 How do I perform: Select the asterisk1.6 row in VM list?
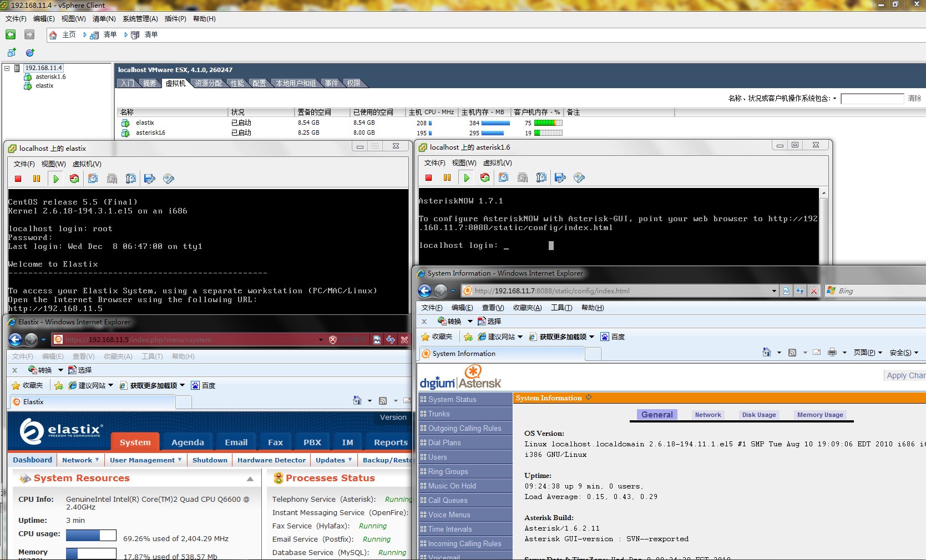point(341,133)
